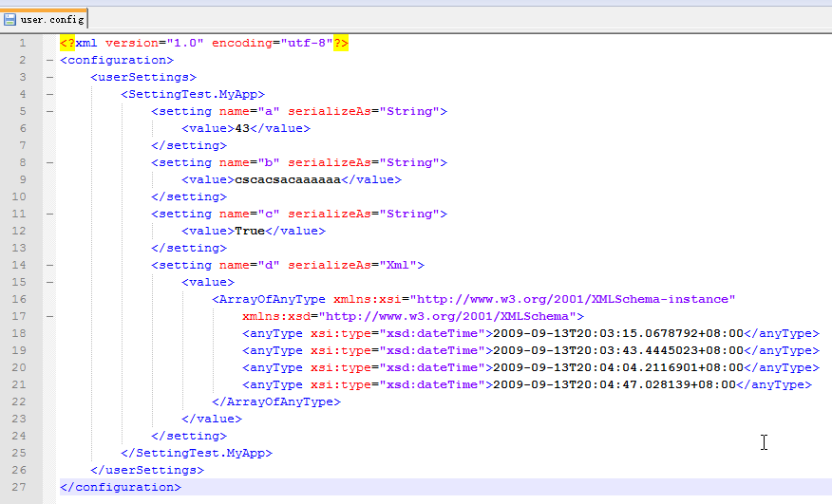Image resolution: width=832 pixels, height=504 pixels.
Task: Click the value True on line 12
Action: coord(250,231)
